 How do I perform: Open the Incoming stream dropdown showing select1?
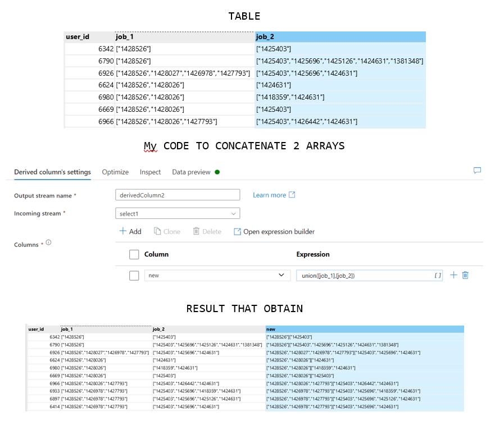click(x=178, y=214)
